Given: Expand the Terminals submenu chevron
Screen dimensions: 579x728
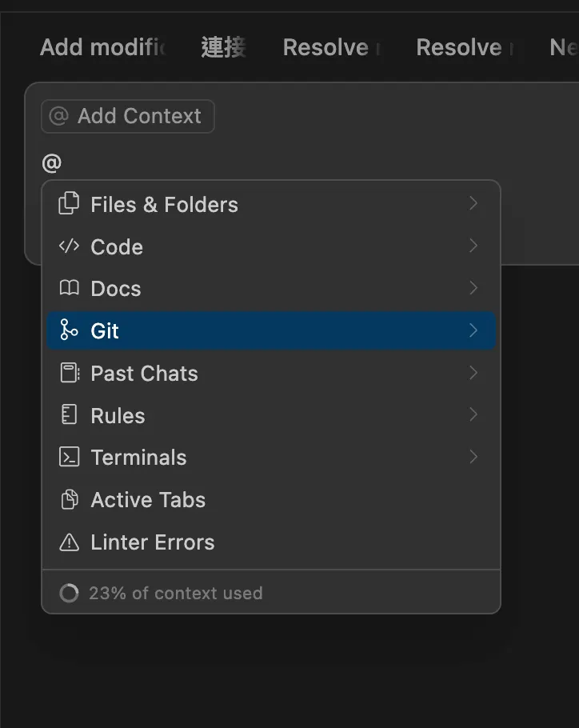Looking at the screenshot, I should pyautogui.click(x=473, y=457).
